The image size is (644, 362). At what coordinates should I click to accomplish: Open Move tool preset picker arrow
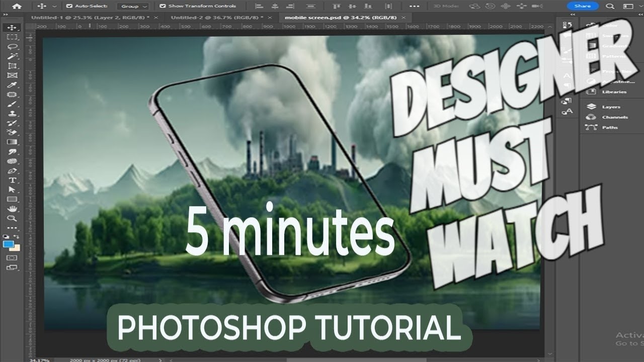pos(54,7)
